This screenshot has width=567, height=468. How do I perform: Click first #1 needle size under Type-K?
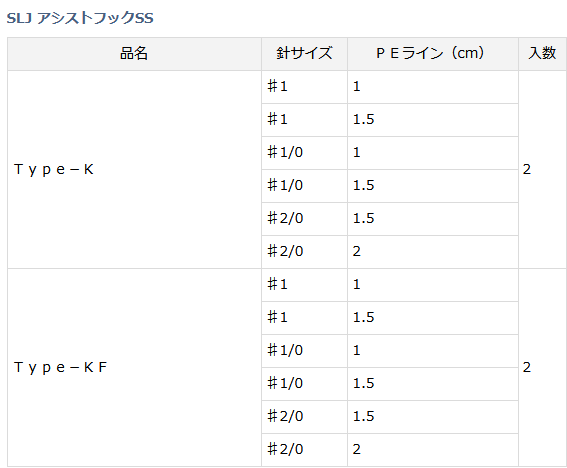(304, 87)
